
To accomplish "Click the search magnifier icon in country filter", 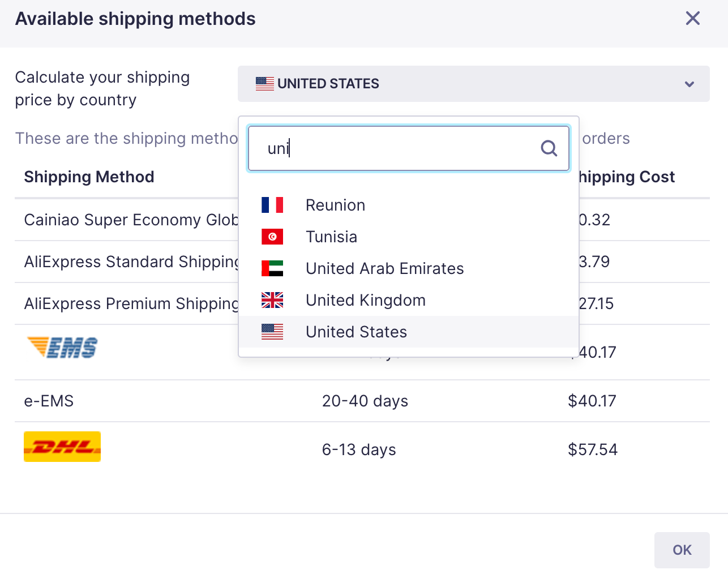I will point(549,148).
